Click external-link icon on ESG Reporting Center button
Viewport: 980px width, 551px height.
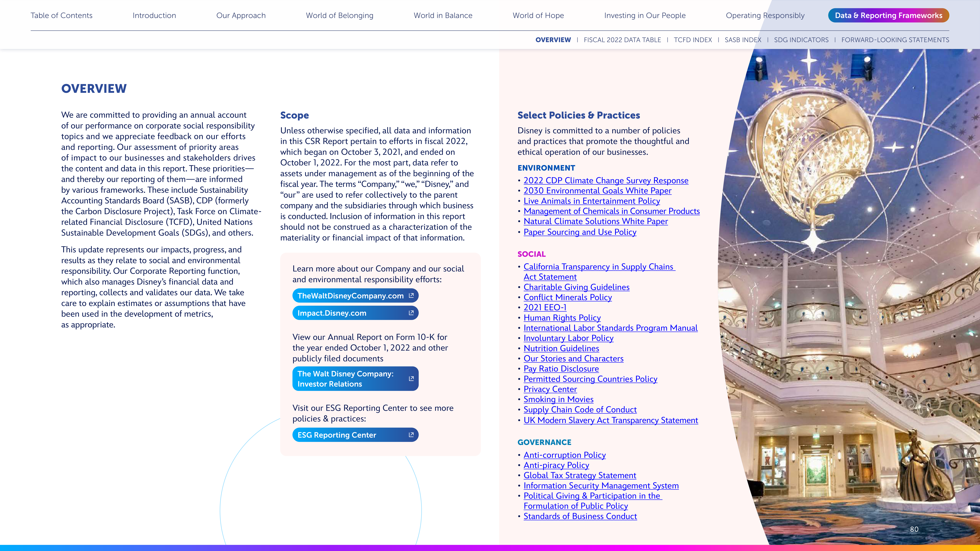(x=411, y=435)
